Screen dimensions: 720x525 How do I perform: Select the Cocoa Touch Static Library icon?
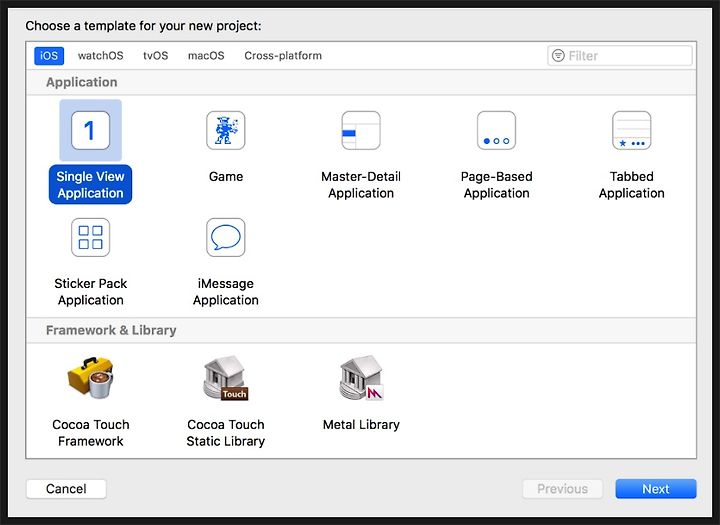pyautogui.click(x=225, y=378)
